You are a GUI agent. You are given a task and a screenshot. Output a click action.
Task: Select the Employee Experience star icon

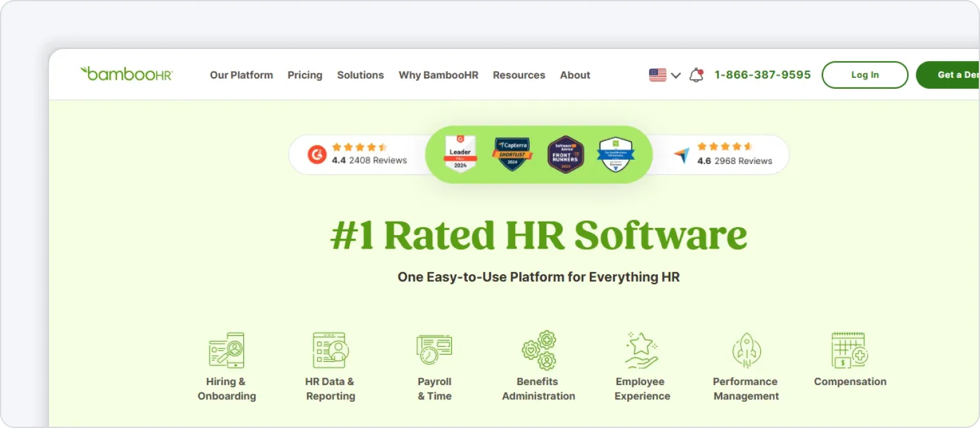641,350
